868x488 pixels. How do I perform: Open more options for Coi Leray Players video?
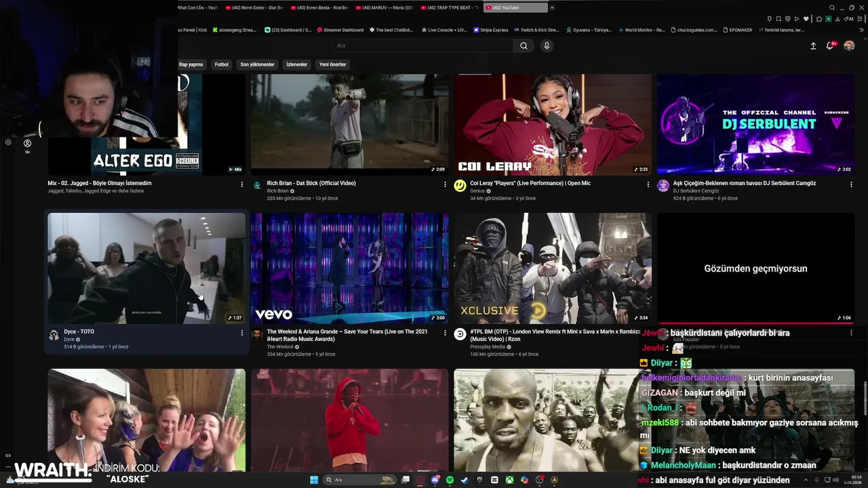tap(648, 184)
